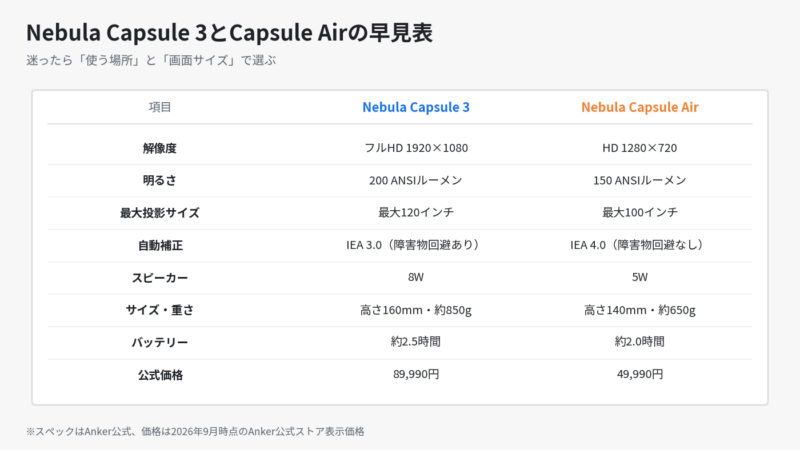Click the '200 ANSIルーメン' cell

click(x=416, y=181)
